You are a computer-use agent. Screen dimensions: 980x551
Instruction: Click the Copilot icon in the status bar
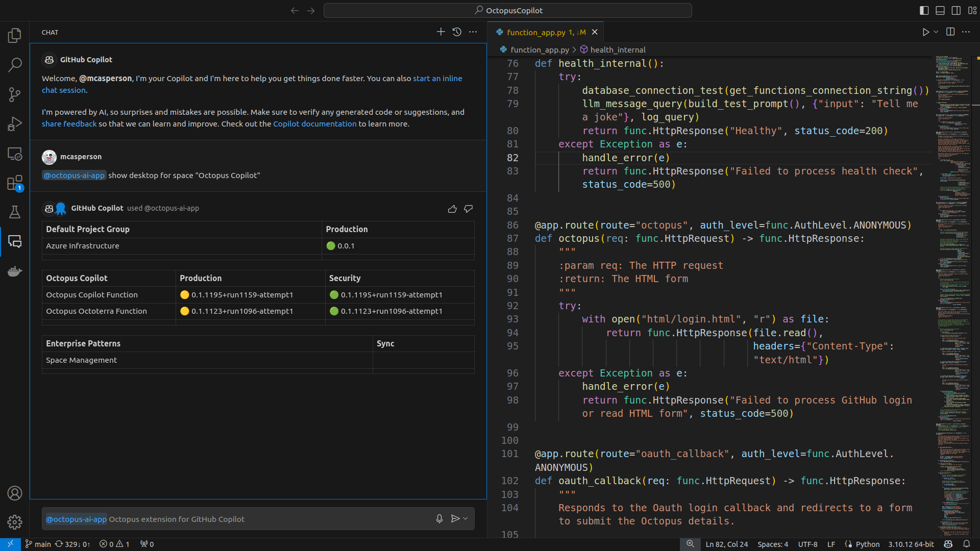(x=948, y=544)
